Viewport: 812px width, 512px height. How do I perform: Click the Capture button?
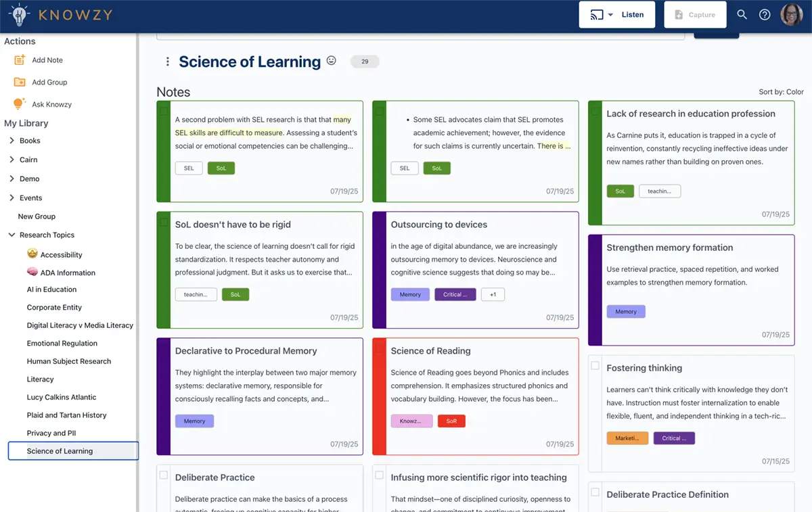tap(695, 15)
